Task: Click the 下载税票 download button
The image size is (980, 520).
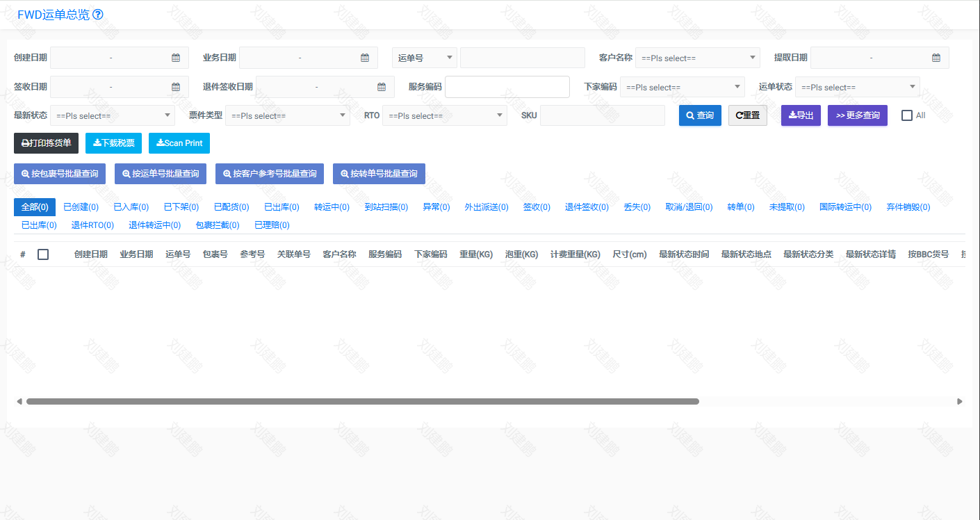Action: click(x=113, y=143)
